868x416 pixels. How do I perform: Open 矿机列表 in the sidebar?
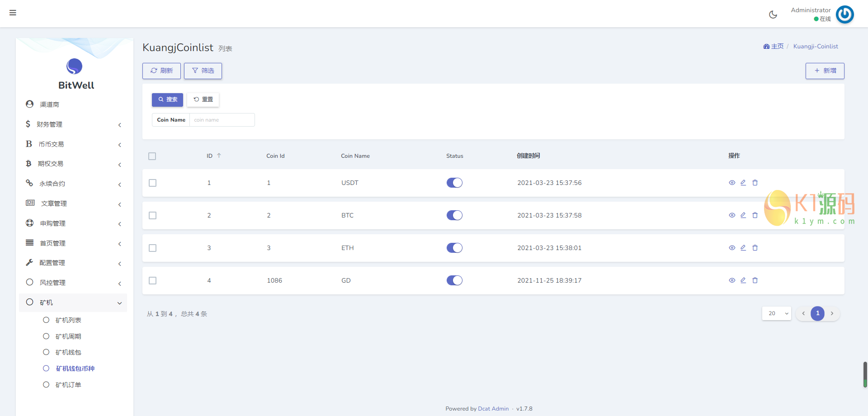68,320
